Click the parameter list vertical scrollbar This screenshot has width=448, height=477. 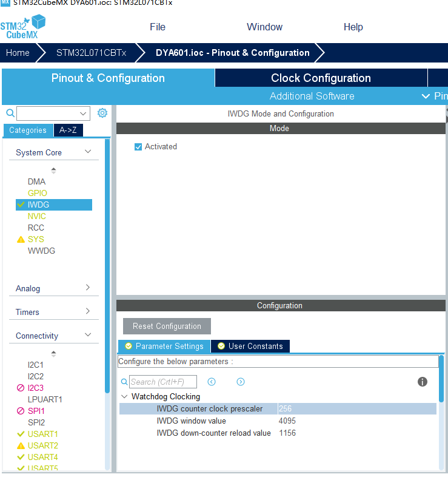coord(441,379)
